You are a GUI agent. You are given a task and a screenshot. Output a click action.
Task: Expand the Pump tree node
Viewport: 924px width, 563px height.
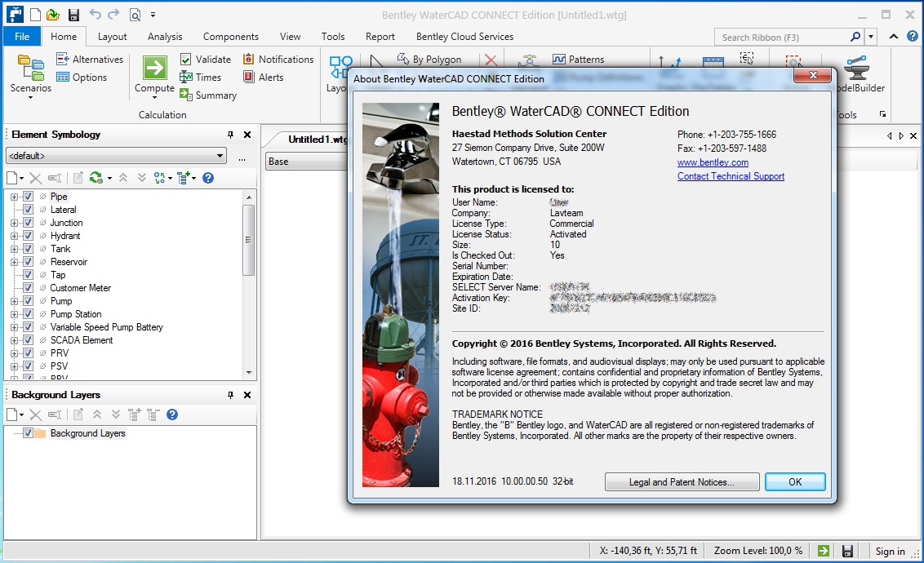14,301
